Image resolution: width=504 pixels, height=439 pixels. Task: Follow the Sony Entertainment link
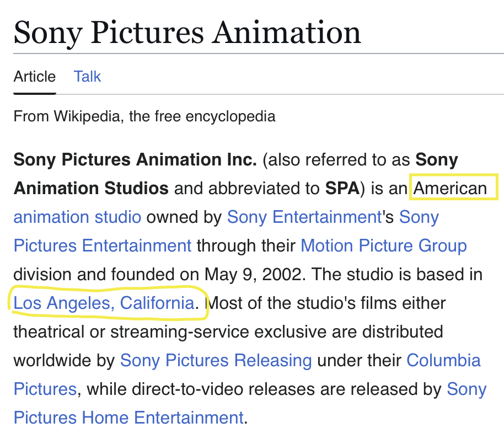304,217
